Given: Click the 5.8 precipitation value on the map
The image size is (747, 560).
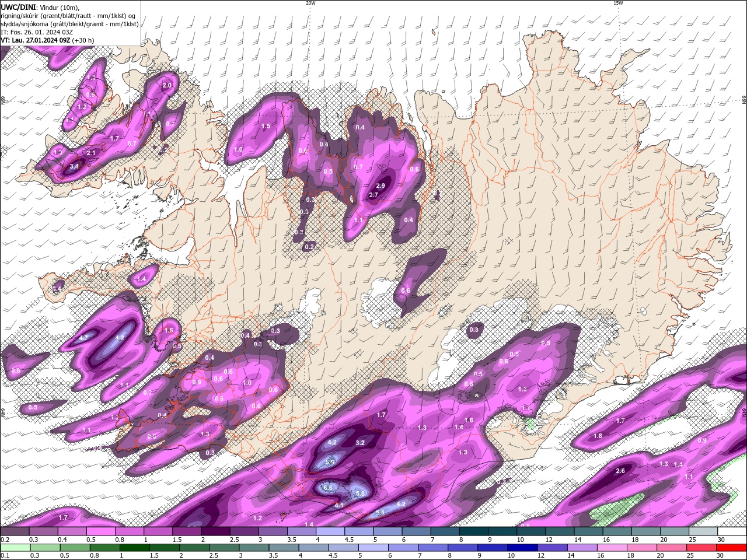Looking at the screenshot, I should pyautogui.click(x=360, y=494).
